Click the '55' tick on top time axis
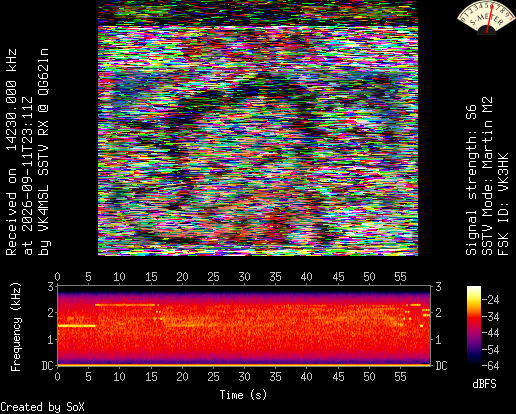Viewport: 516px width, 414px height. 400,277
